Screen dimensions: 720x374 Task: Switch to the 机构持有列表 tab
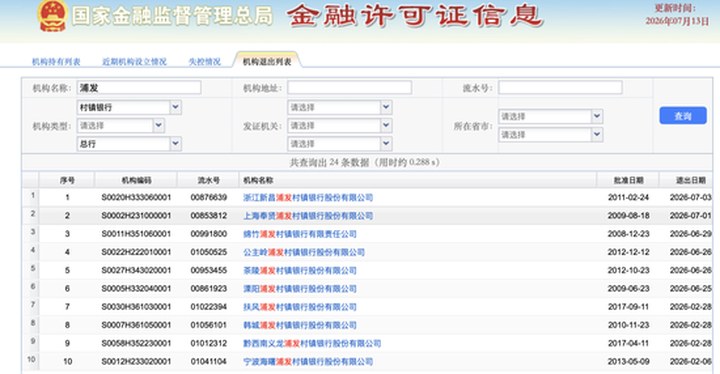56,62
